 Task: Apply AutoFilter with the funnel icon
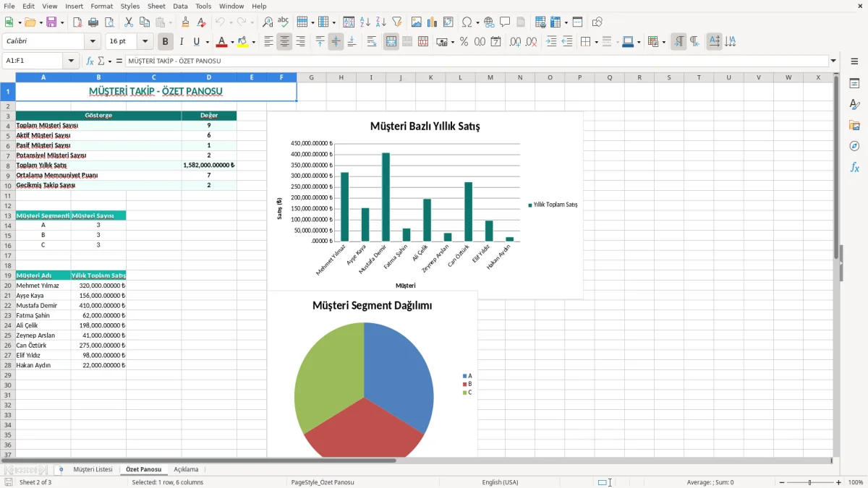397,22
